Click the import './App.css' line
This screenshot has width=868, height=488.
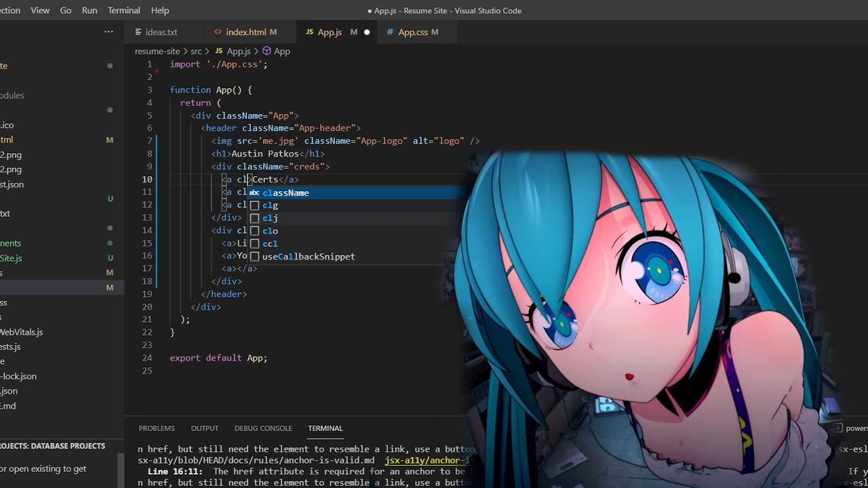tap(218, 64)
